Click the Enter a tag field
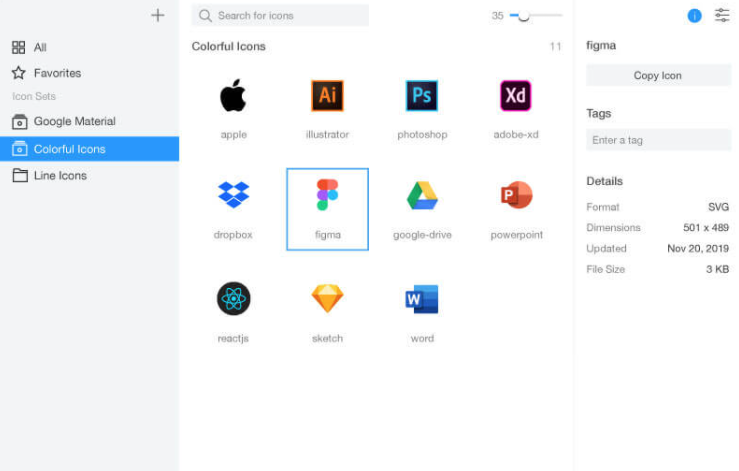Image resolution: width=739 pixels, height=471 pixels. (658, 140)
